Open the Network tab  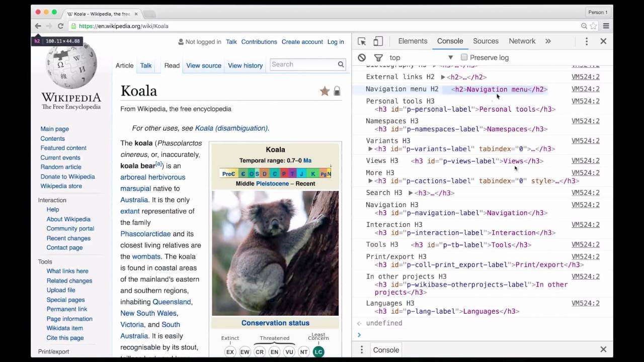(x=522, y=41)
